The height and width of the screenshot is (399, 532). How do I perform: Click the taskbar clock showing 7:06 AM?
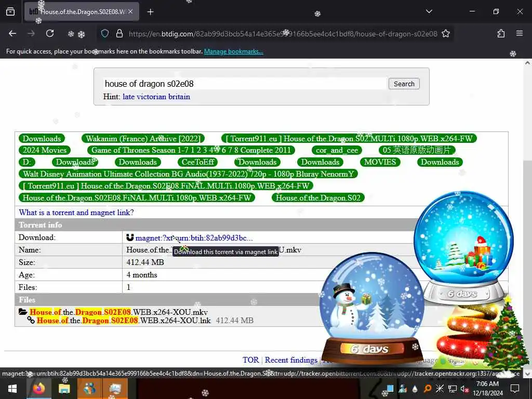click(487, 389)
